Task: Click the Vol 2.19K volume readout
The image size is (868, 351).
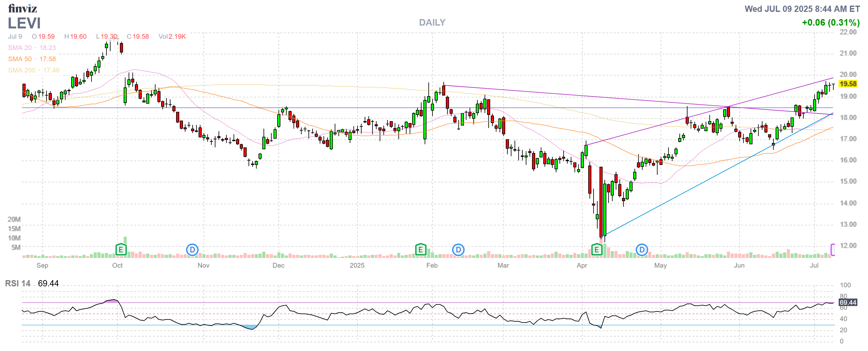Action: click(x=172, y=36)
